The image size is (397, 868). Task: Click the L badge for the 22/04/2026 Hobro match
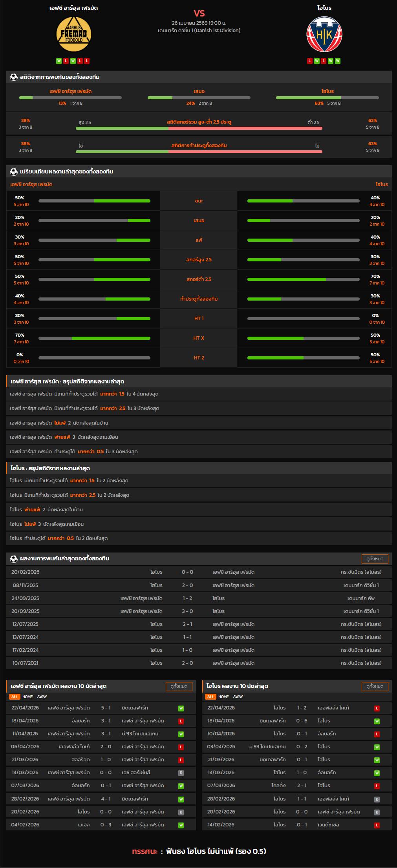(377, 708)
